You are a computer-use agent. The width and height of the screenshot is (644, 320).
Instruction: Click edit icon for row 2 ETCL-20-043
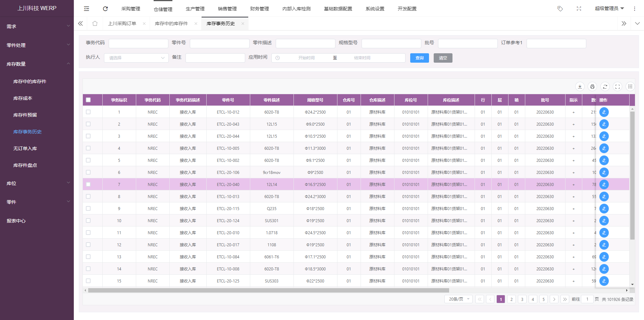click(x=604, y=124)
